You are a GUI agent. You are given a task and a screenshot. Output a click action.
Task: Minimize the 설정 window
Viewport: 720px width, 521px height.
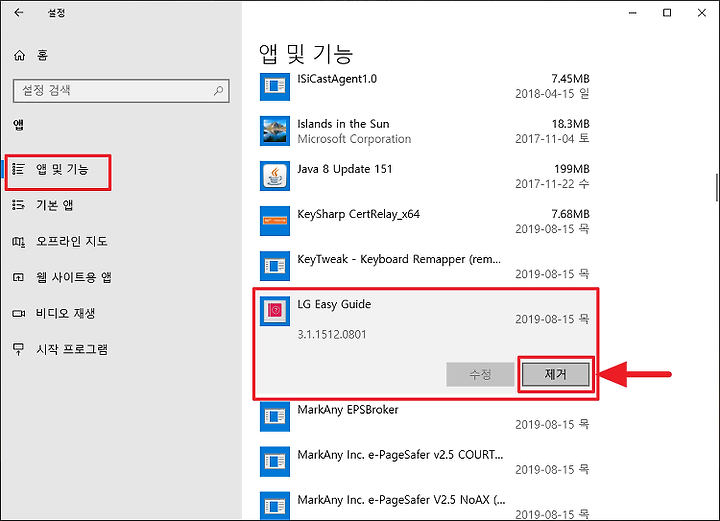(x=633, y=13)
